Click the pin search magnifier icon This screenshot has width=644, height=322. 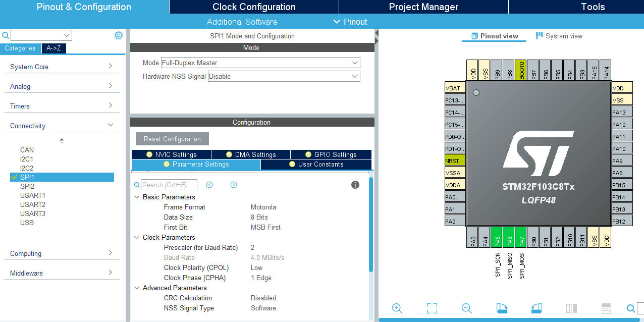click(x=631, y=308)
